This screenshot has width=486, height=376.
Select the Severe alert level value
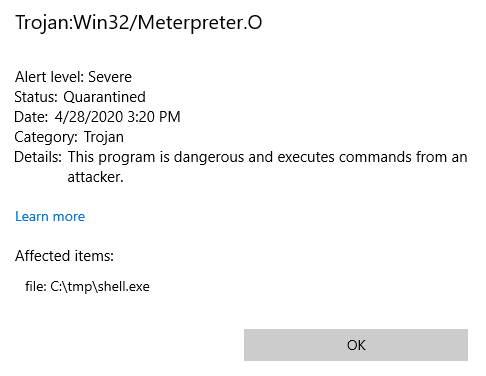click(x=110, y=77)
